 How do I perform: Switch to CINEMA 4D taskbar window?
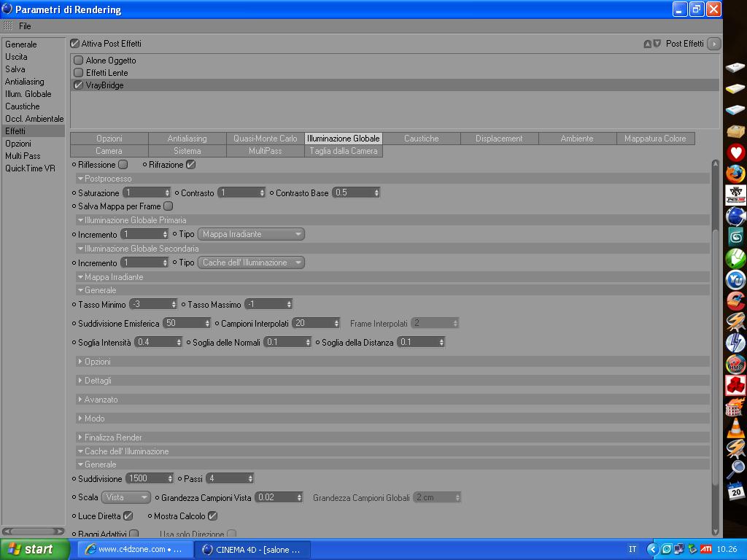coord(252,549)
